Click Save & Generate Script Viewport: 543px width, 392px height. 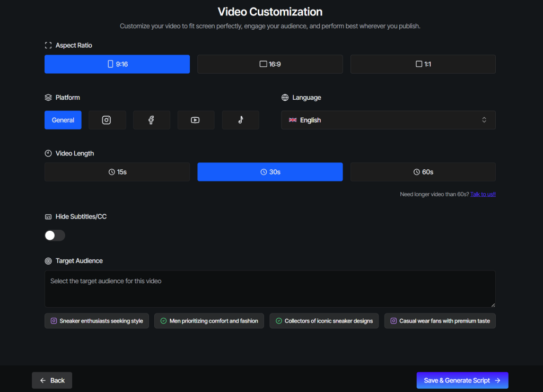462,380
